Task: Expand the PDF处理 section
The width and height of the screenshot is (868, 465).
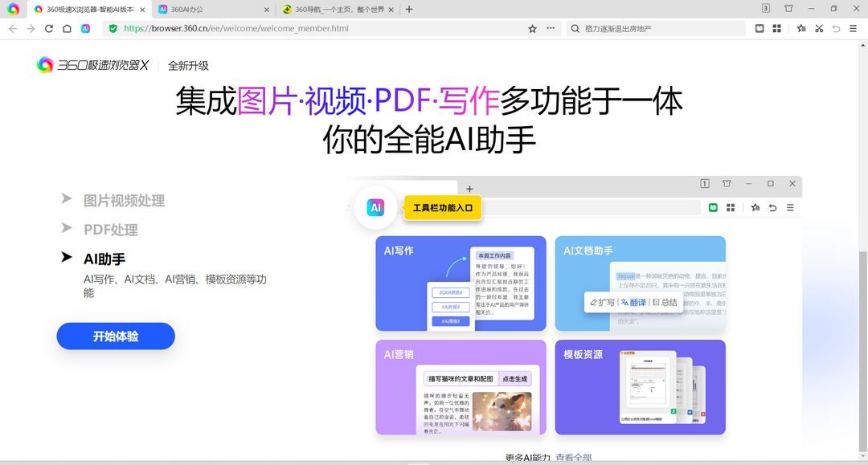Action: (113, 229)
